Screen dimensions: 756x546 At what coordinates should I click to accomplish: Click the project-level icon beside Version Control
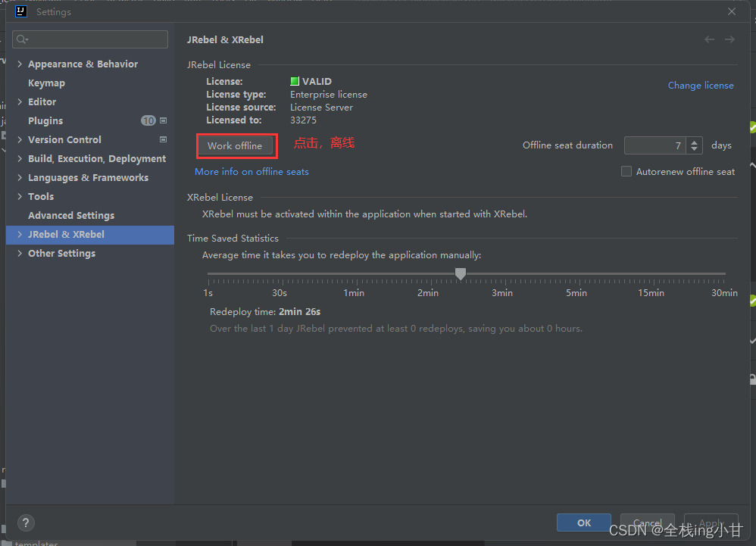[x=164, y=139]
